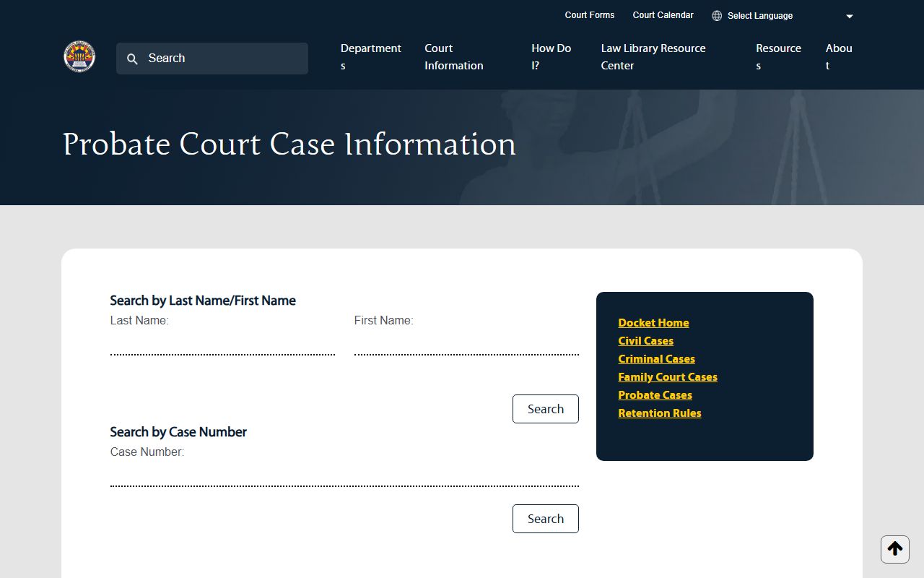Open Criminal Cases link
This screenshot has width=924, height=578.
[656, 359]
